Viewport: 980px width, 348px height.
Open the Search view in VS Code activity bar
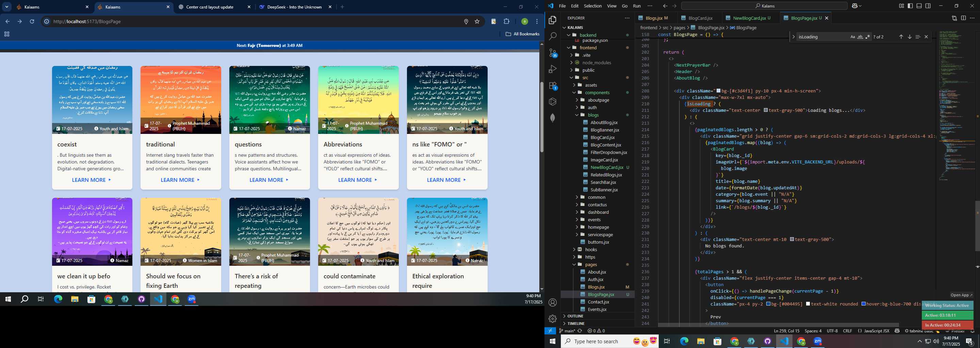coord(553,36)
